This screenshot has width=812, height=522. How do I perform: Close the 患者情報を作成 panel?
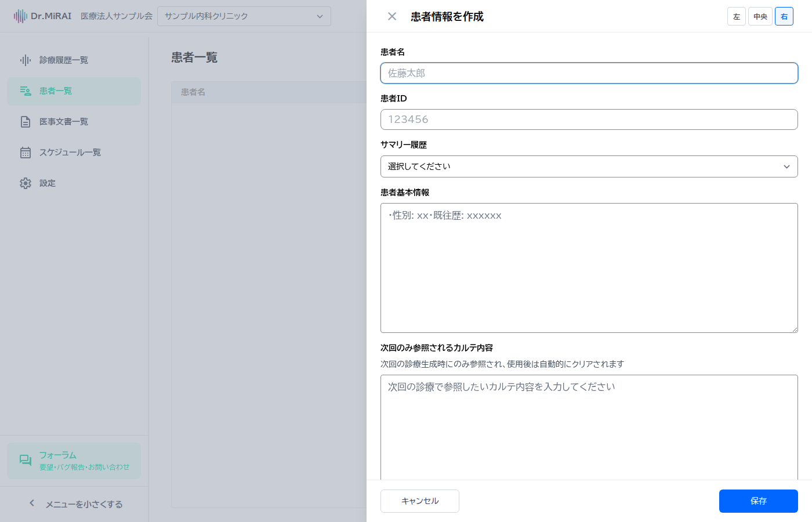pyautogui.click(x=392, y=16)
